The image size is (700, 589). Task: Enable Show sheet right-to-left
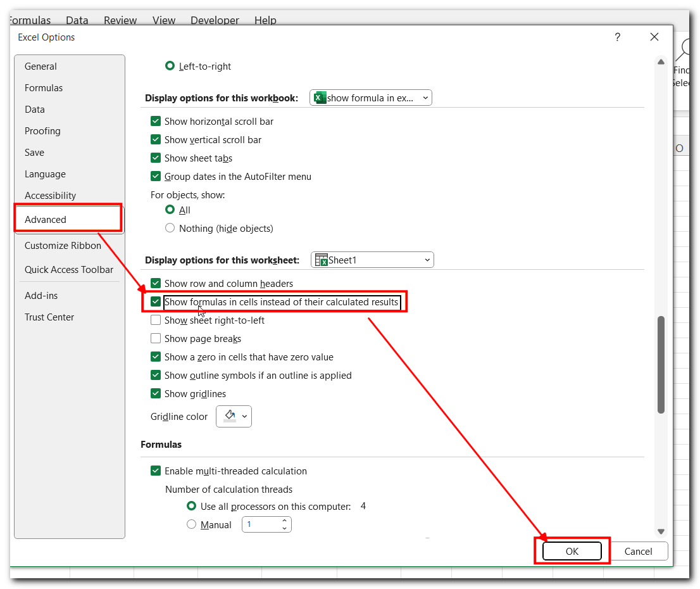pos(155,320)
